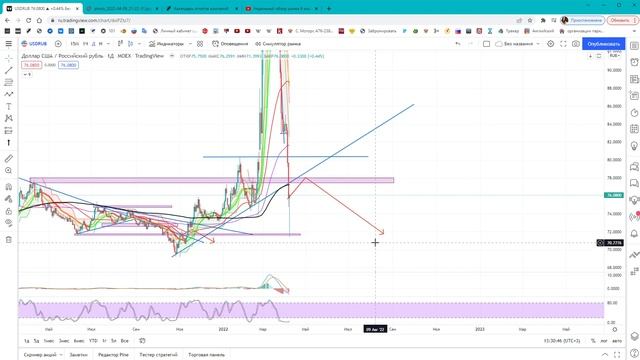Take a chart snapshot with camera icon

[576, 44]
